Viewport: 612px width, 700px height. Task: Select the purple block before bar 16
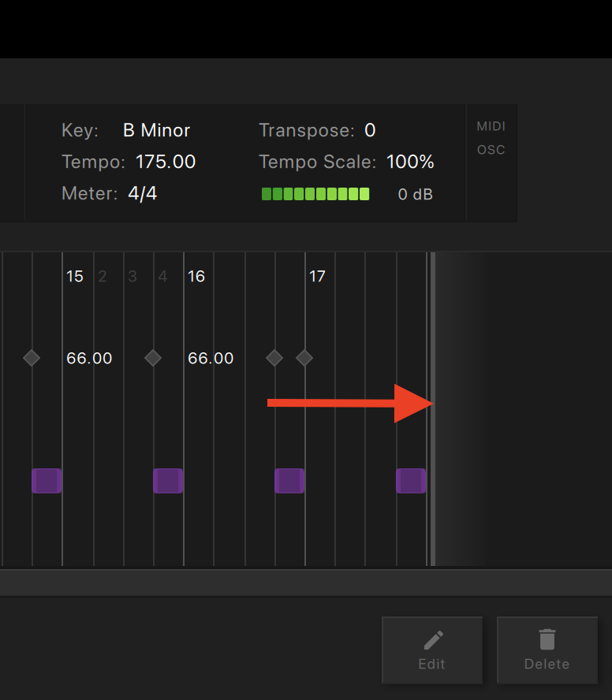168,481
